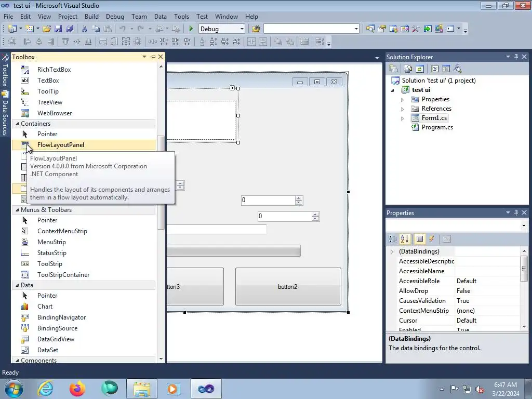Increment the upper numeric up-down on form
The width and height of the screenshot is (532, 399).
click(x=299, y=198)
